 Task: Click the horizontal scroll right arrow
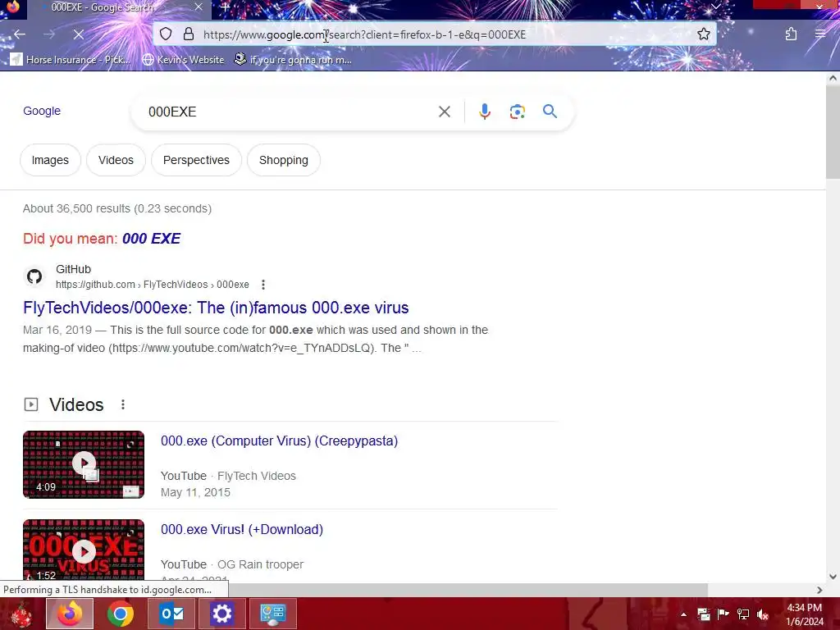pyautogui.click(x=819, y=590)
